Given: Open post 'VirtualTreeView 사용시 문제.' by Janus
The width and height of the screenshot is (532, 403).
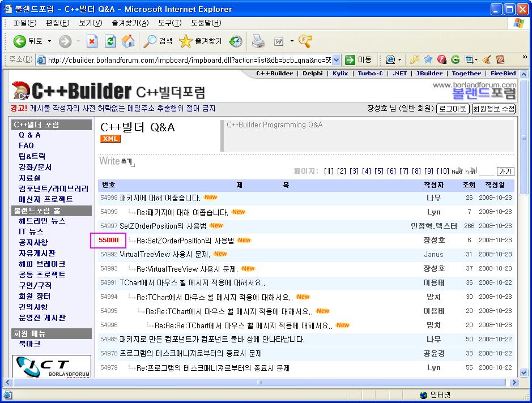Looking at the screenshot, I should tap(165, 254).
